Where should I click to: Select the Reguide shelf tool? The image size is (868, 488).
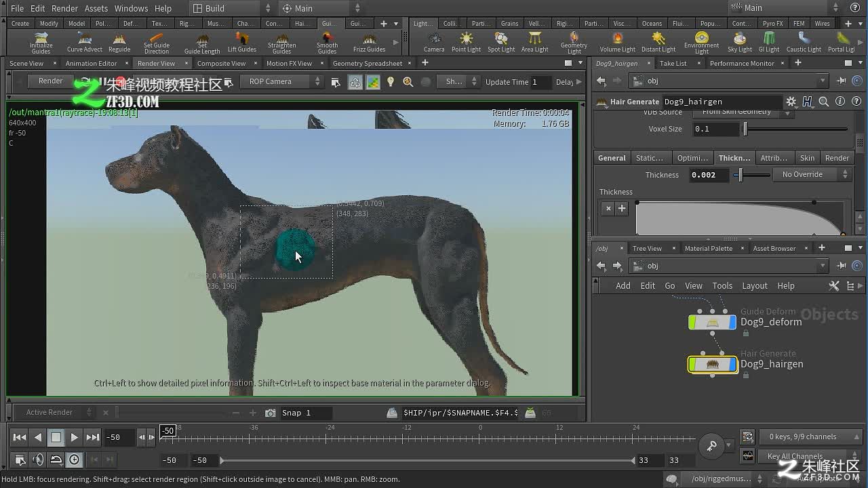click(x=119, y=43)
